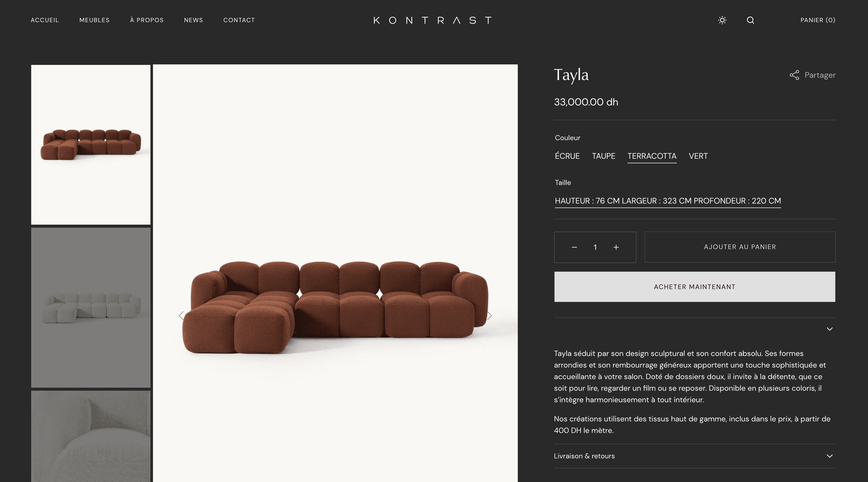This screenshot has height=482, width=868.
Task: Select the VERT color option
Action: click(698, 156)
